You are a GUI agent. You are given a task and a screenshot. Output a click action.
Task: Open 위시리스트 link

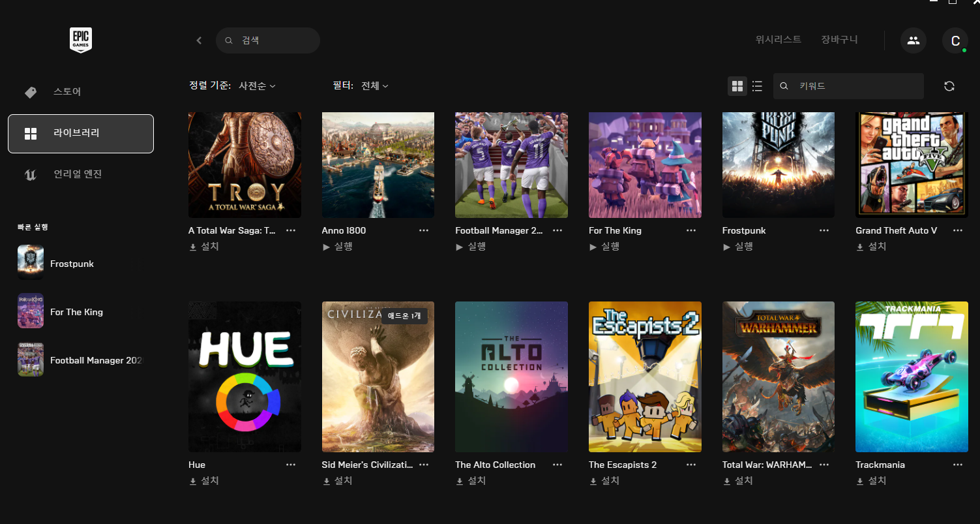click(779, 40)
